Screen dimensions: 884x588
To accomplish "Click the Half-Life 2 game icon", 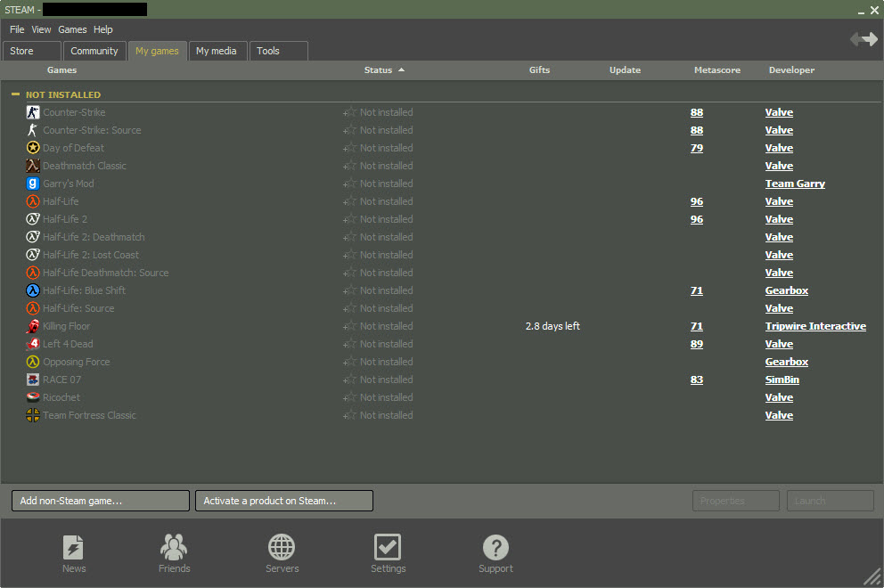I will pyautogui.click(x=33, y=219).
